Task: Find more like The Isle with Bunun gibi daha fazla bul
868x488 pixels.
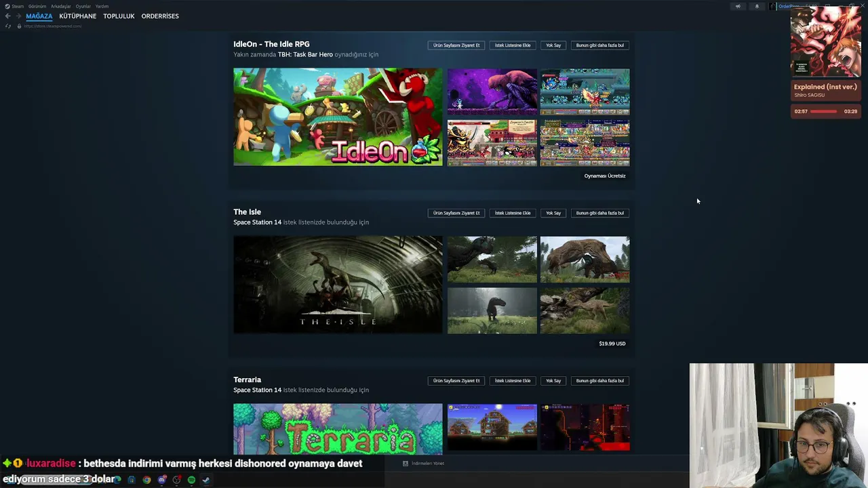Action: click(600, 213)
